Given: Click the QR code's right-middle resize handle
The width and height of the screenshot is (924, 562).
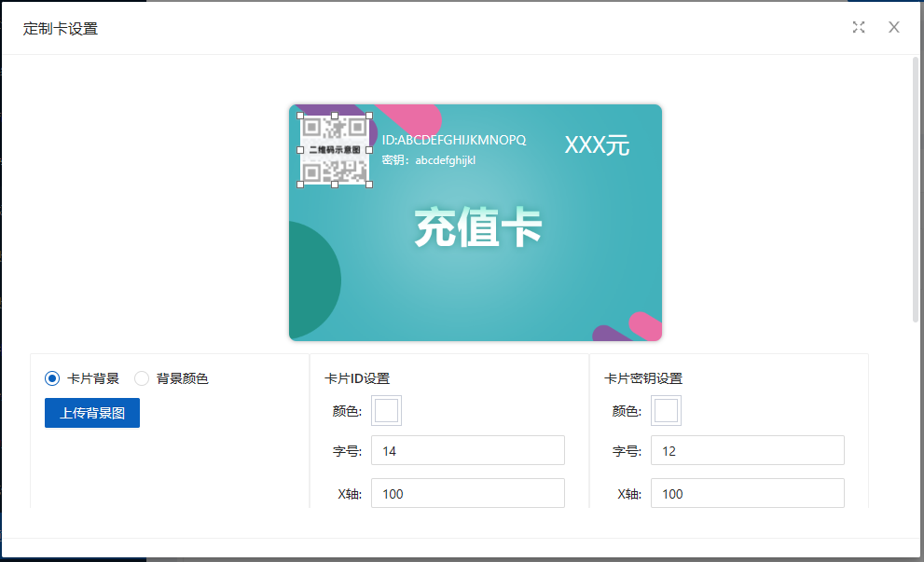Looking at the screenshot, I should pos(369,150).
